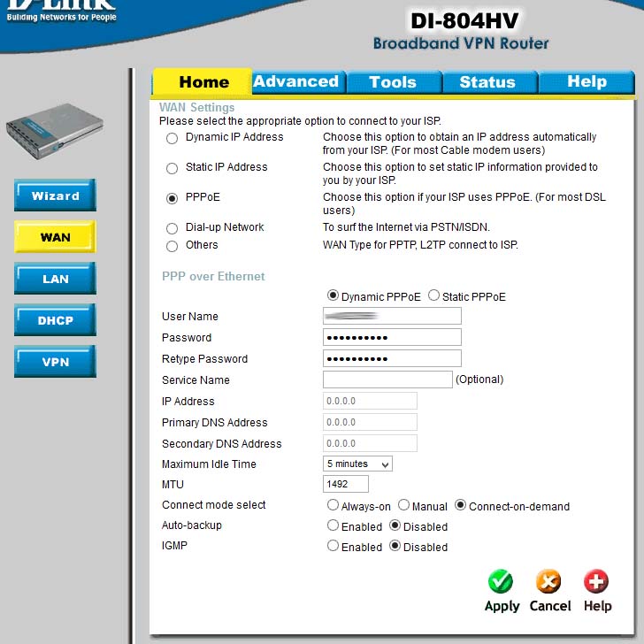Click the Secondary DNS Address field
Screen dimensions: 644x644
click(370, 443)
